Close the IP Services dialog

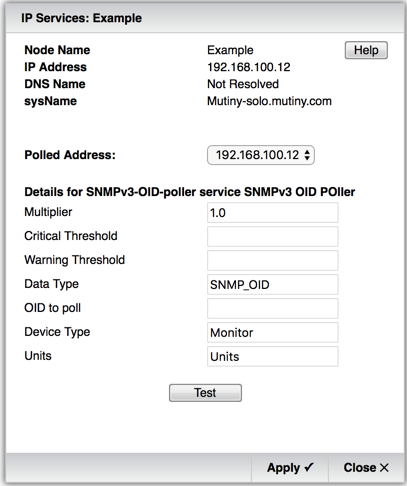coord(366,468)
